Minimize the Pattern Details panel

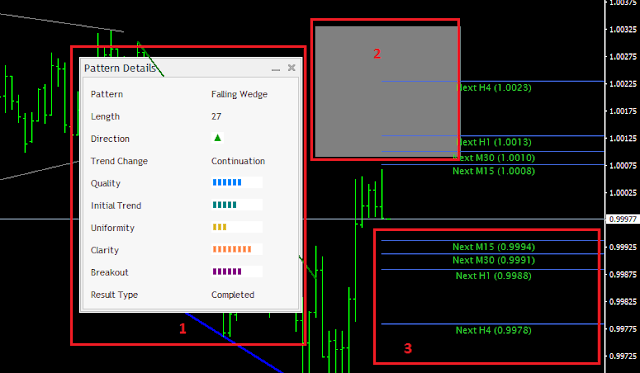click(x=276, y=69)
